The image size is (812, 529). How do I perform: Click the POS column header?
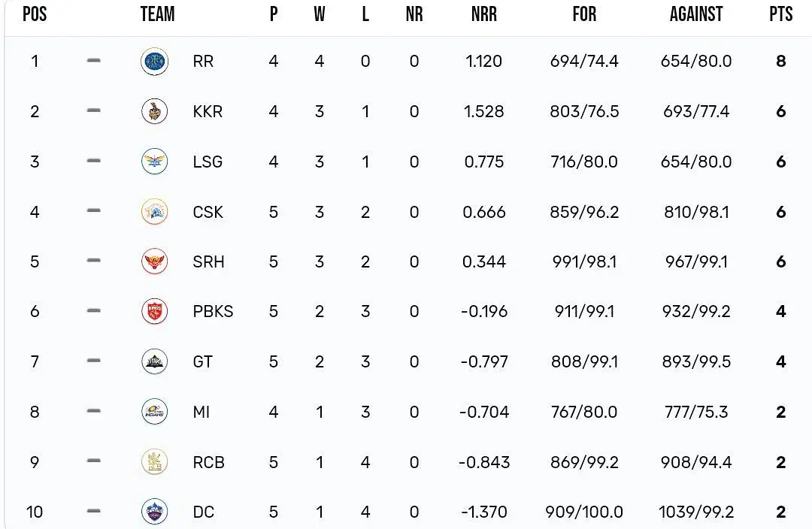35,14
